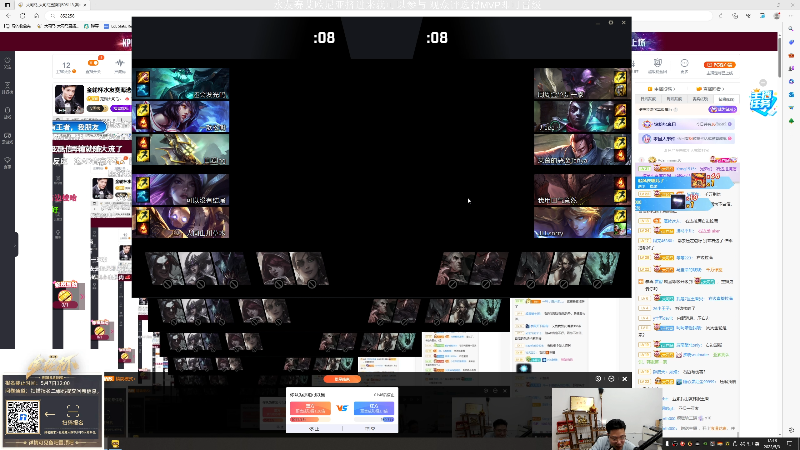Click Blitzcrank champion card on blue team
Image resolution: width=800 pixels, height=450 pixels.
tap(181, 222)
